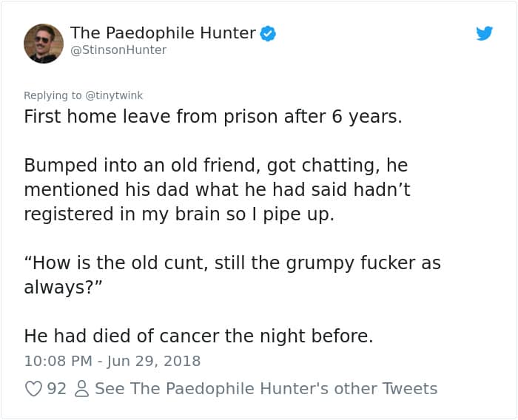Open the @tinytwink mention link

point(114,95)
